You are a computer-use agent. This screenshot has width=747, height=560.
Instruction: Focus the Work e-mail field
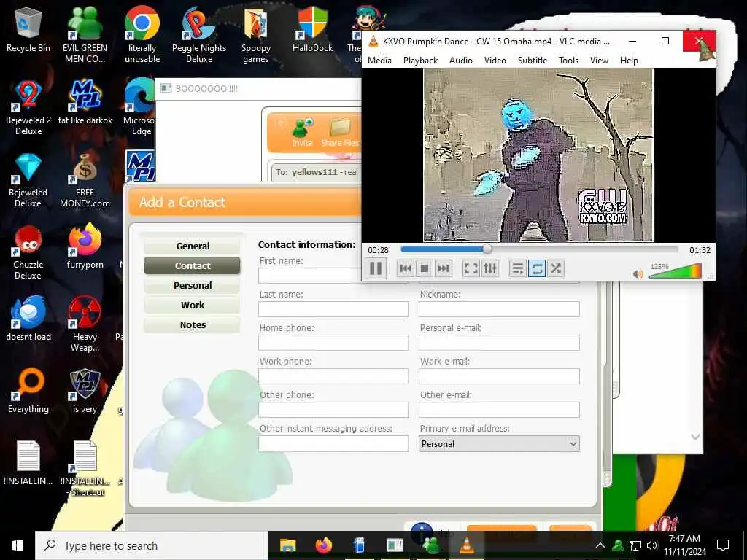coord(499,376)
